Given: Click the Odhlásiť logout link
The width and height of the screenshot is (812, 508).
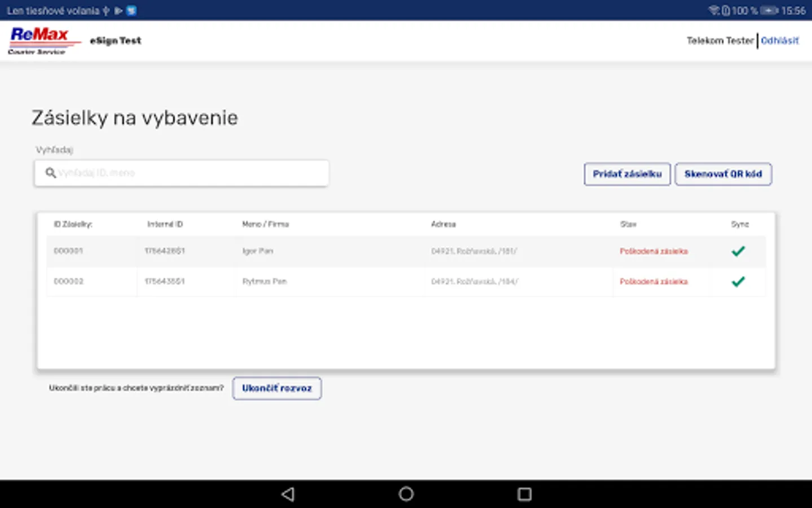Looking at the screenshot, I should point(780,41).
